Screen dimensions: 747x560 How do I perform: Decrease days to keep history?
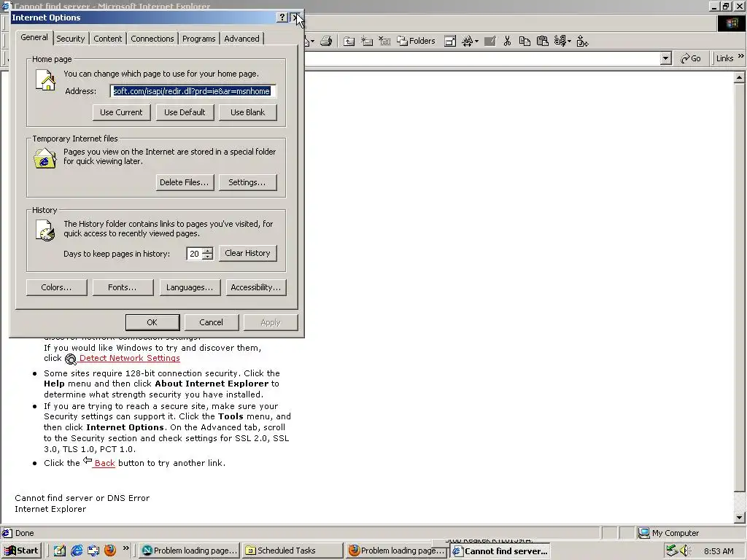tap(208, 257)
